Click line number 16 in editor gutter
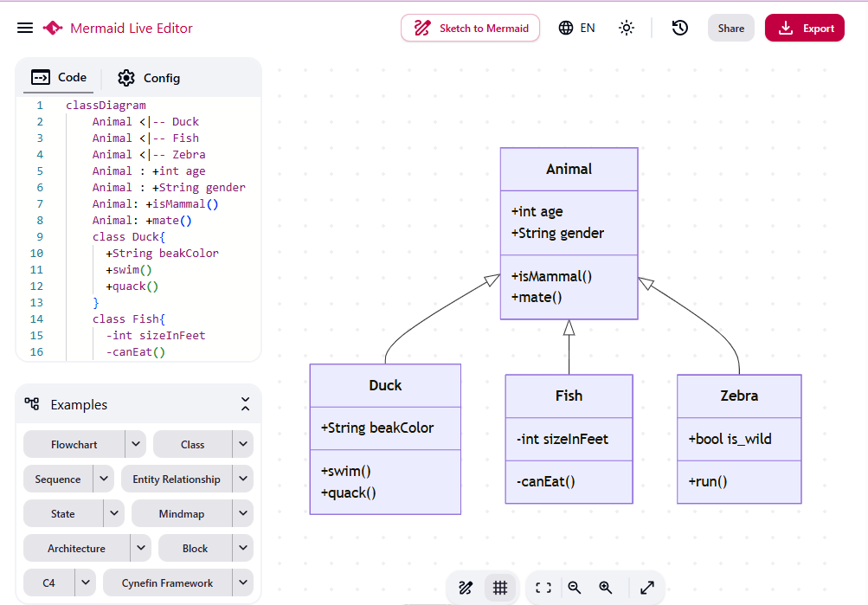This screenshot has height=605, width=868. [36, 352]
